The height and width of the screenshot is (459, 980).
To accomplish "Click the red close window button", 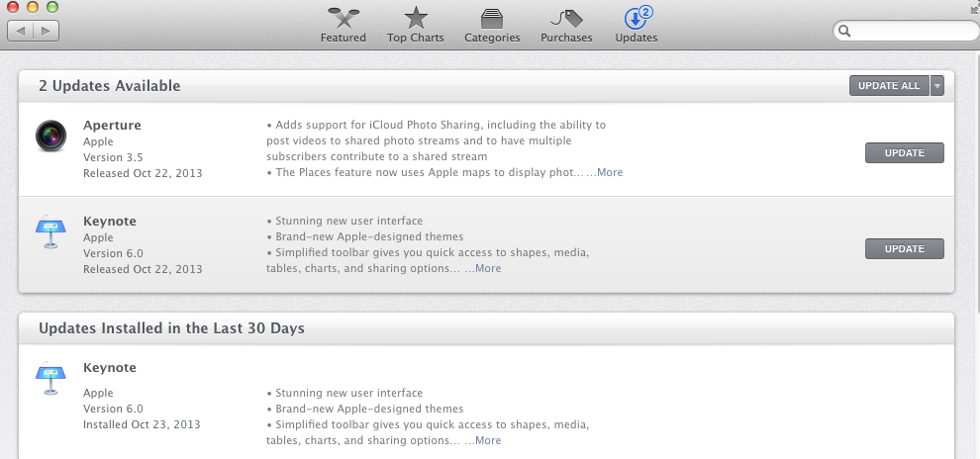I will tap(13, 7).
